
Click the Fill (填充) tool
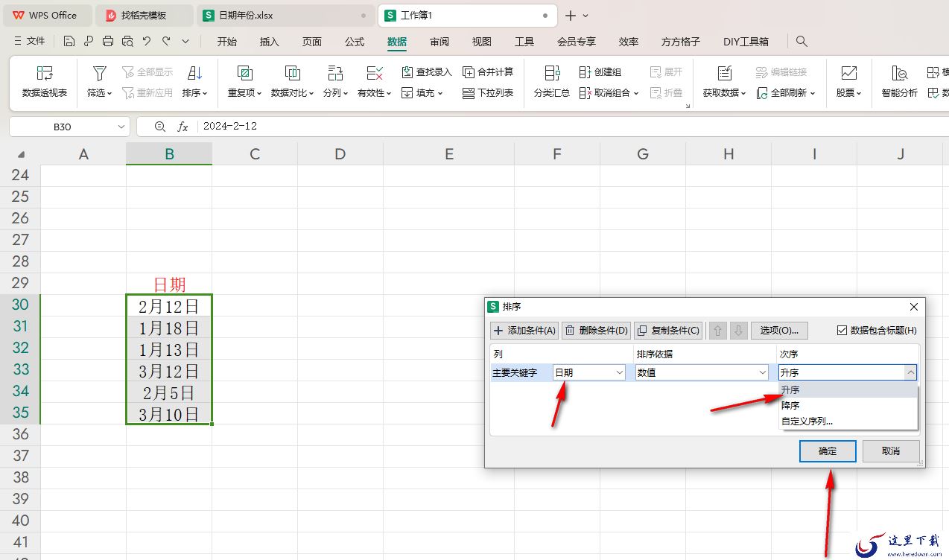point(422,93)
